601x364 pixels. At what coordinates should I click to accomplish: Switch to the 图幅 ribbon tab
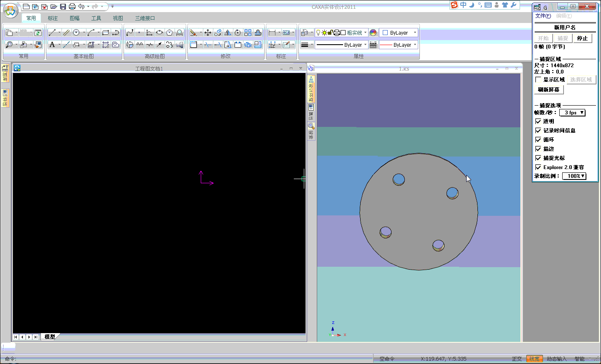point(75,18)
